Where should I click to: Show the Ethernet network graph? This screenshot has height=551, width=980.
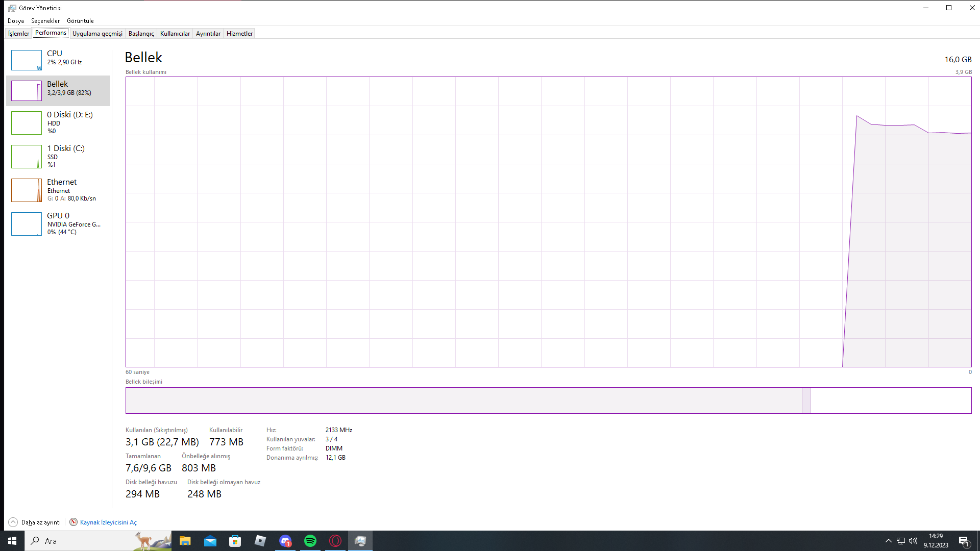[x=58, y=190]
